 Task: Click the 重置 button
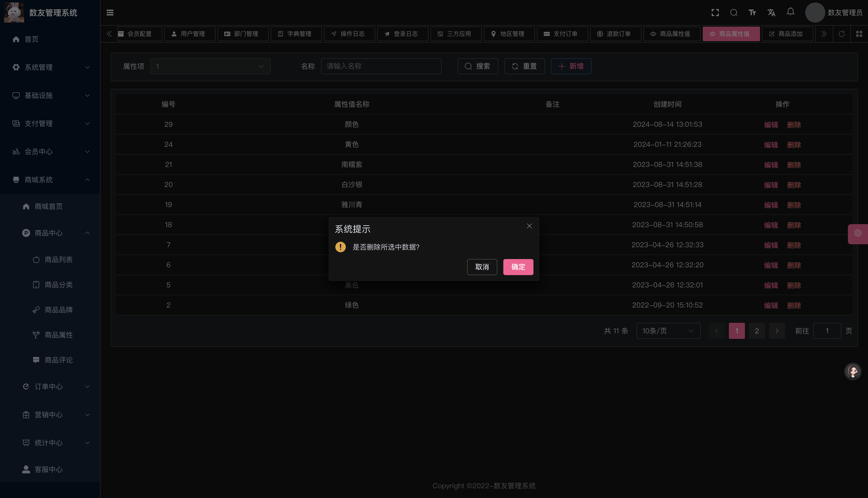[524, 66]
